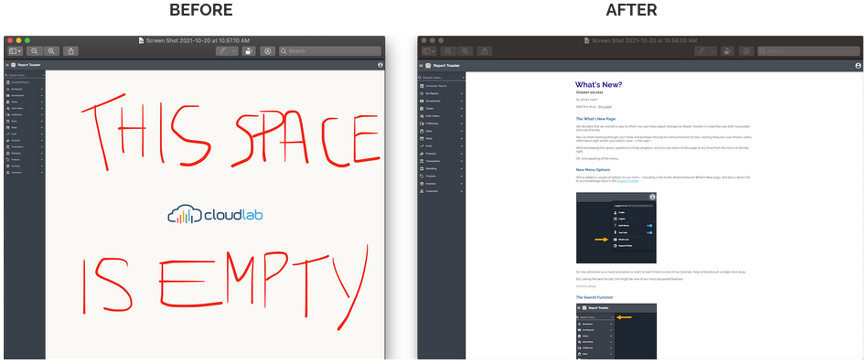The height and width of the screenshot is (364, 868).
Task: Click Sales bag icon in AFTER window sidebar
Action: (x=422, y=131)
